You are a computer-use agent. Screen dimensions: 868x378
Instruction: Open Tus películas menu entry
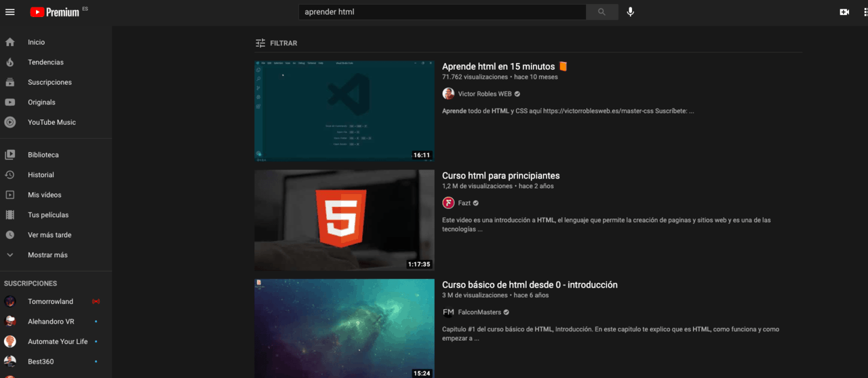tap(56, 215)
